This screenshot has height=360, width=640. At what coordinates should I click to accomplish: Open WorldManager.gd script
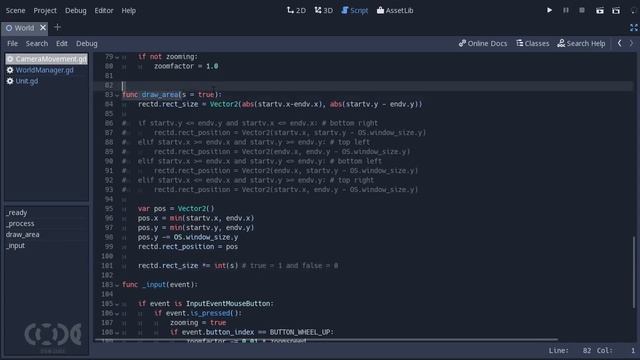coord(44,70)
